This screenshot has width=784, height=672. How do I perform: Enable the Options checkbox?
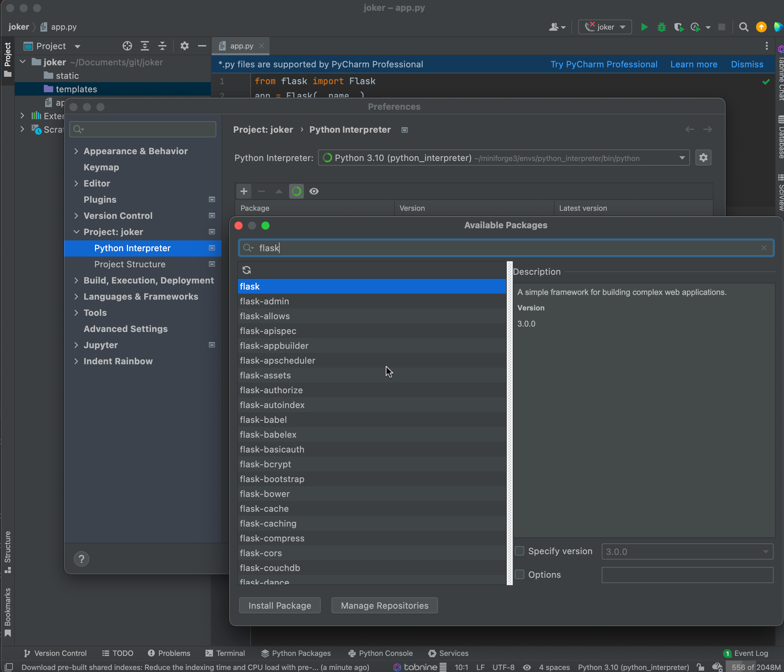pos(519,574)
